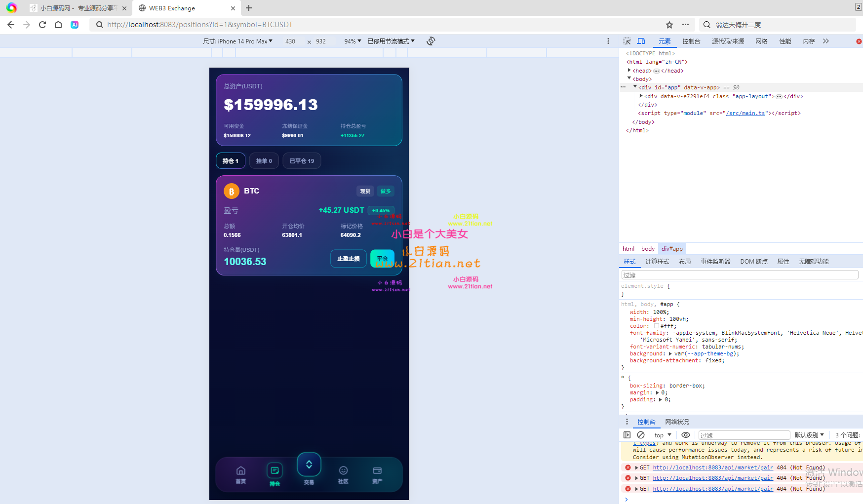Switch to Memory (内存) tab

click(x=809, y=41)
